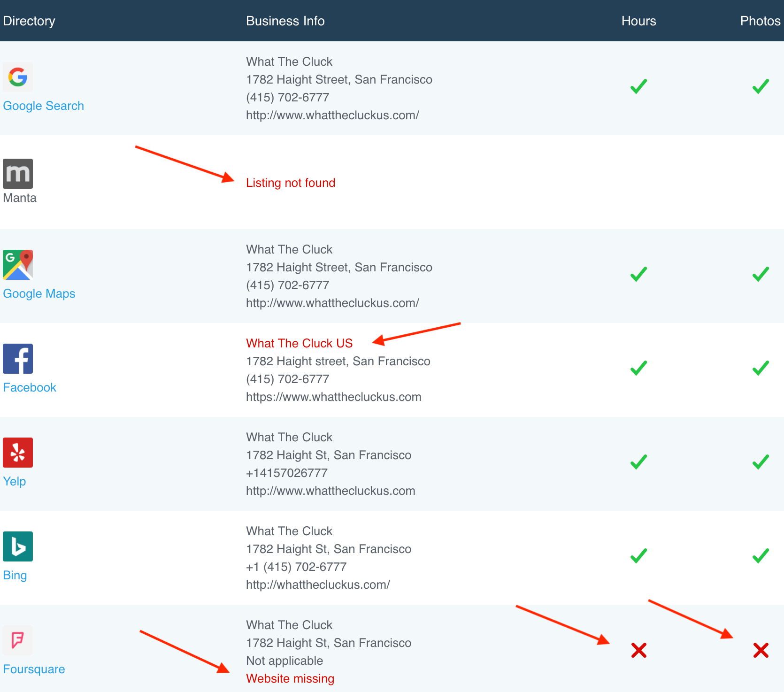
Task: Click Yelp row's '1782 Haight St' address
Action: tap(329, 455)
